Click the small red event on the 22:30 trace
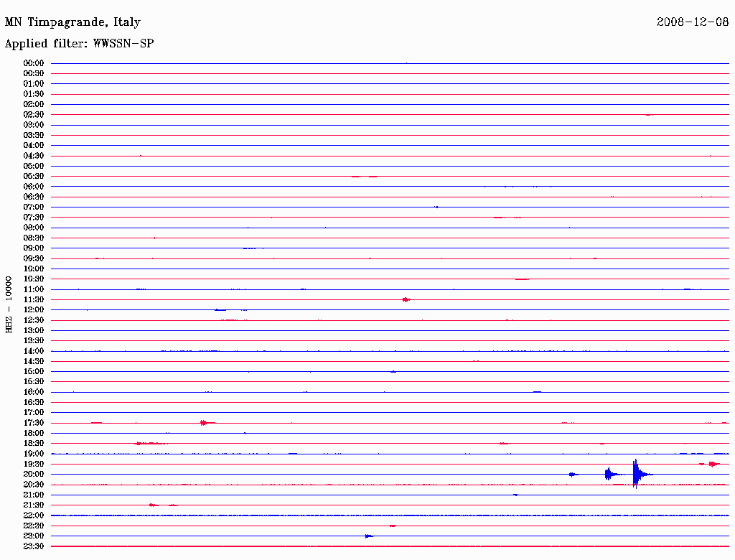 pyautogui.click(x=393, y=526)
